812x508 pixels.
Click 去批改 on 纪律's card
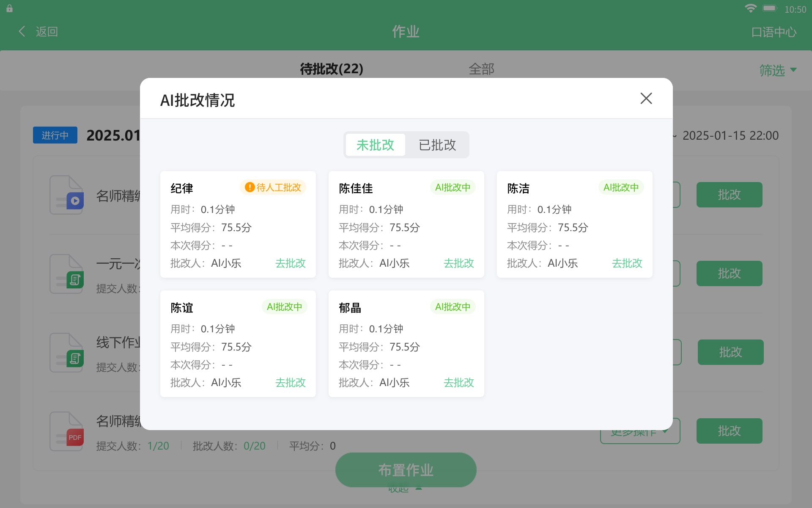(291, 263)
